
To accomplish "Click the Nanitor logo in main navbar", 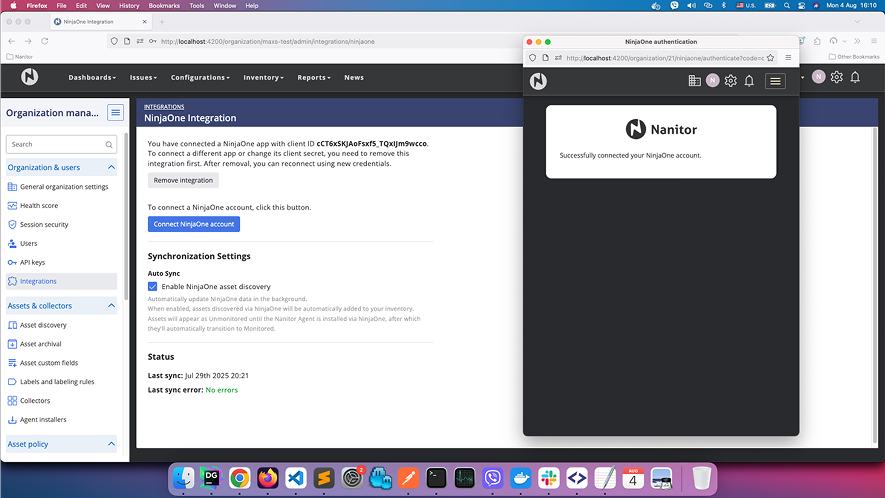I will tap(29, 77).
